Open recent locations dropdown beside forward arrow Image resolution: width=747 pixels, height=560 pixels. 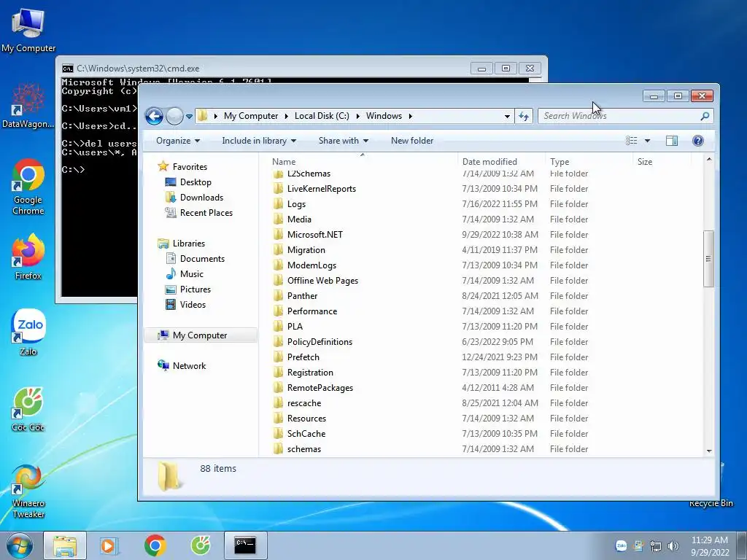pos(189,116)
